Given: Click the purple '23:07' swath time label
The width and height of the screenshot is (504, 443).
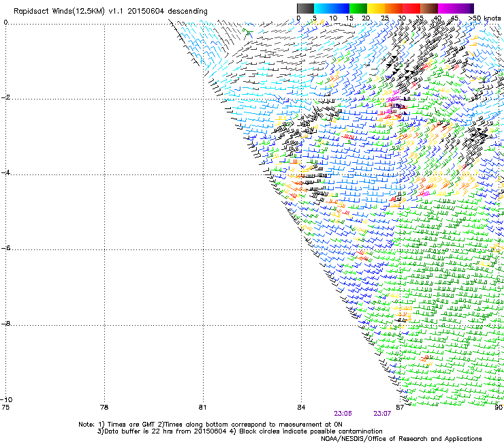Looking at the screenshot, I should point(382,414).
